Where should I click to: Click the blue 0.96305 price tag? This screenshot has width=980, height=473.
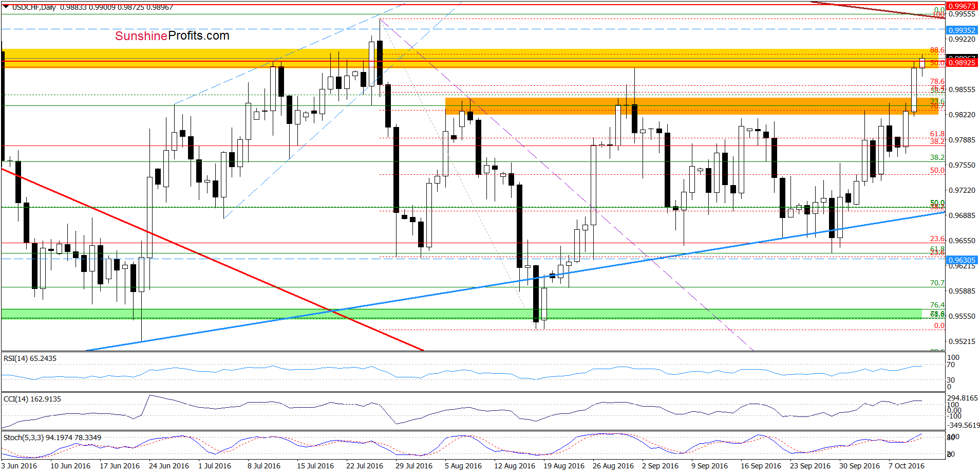tap(962, 260)
